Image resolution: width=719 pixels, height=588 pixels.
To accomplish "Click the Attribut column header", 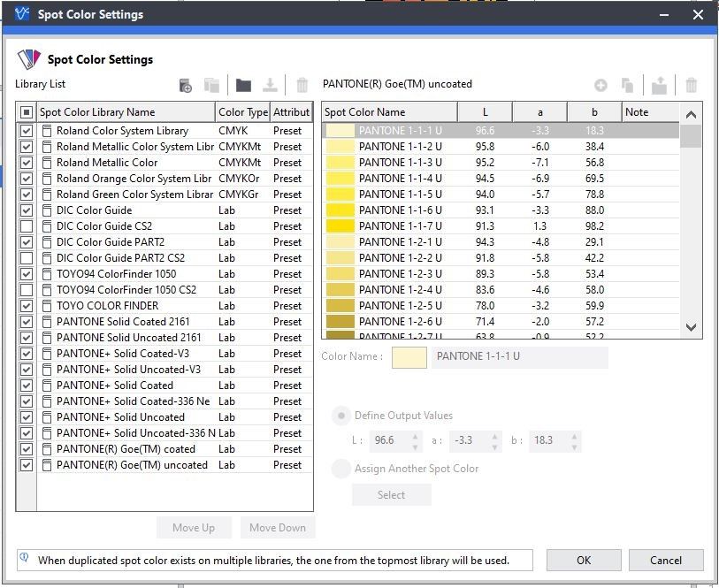I will [291, 112].
